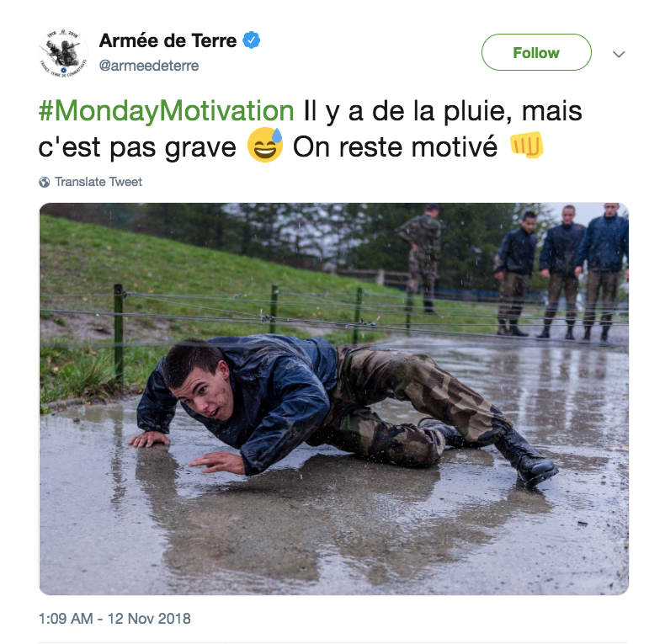The height and width of the screenshot is (644, 665).
Task: Open the tweet timestamp 1:09 AM
Action: tap(66, 619)
